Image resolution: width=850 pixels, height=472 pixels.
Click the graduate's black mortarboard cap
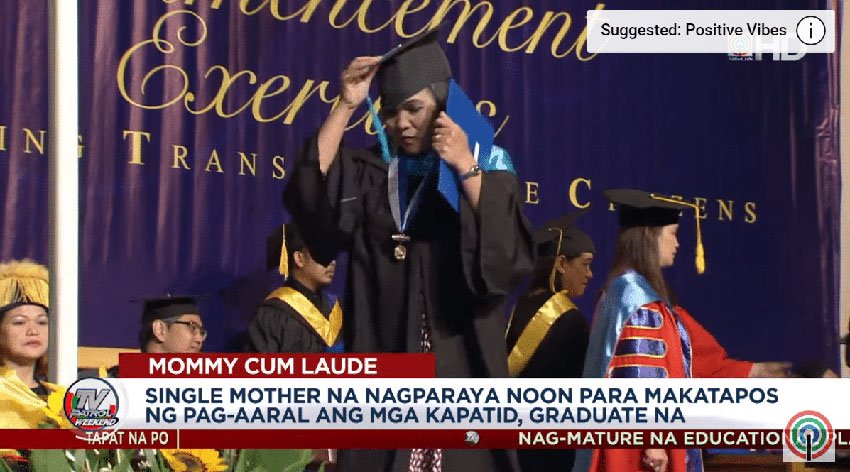(x=412, y=68)
